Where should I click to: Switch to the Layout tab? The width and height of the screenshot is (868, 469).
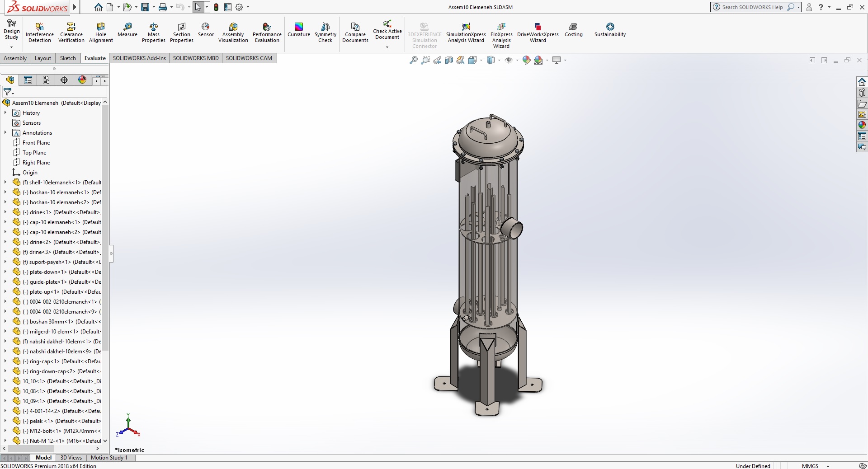[x=43, y=58]
